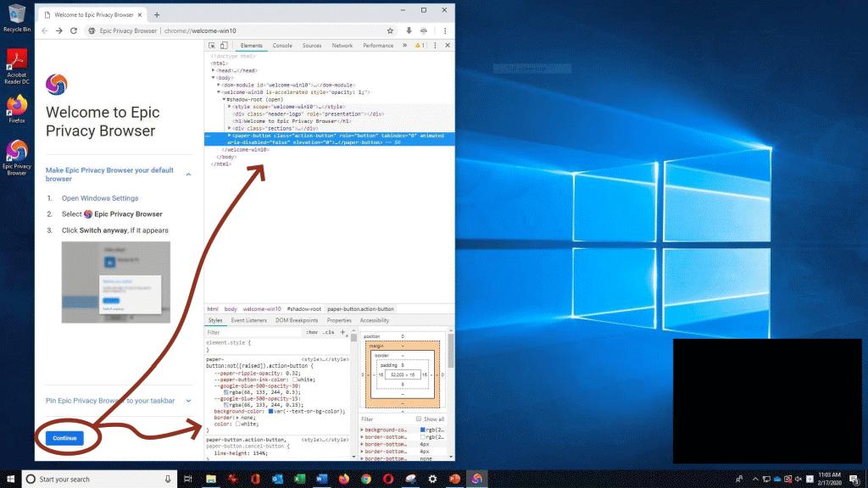Click the Task View icon on the taskbar
868x488 pixels.
pyautogui.click(x=187, y=480)
